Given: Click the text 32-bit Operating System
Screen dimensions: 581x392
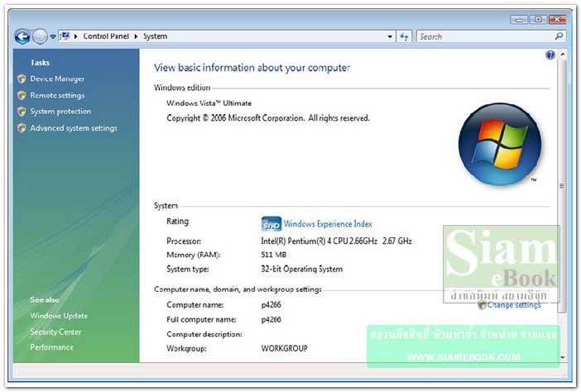Looking at the screenshot, I should coord(302,269).
